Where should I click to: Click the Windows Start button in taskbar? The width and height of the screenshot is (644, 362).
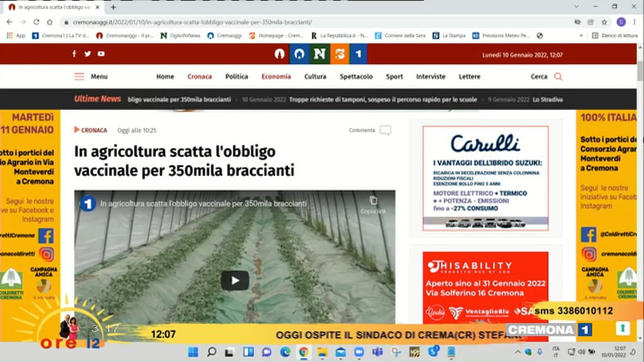(x=192, y=351)
